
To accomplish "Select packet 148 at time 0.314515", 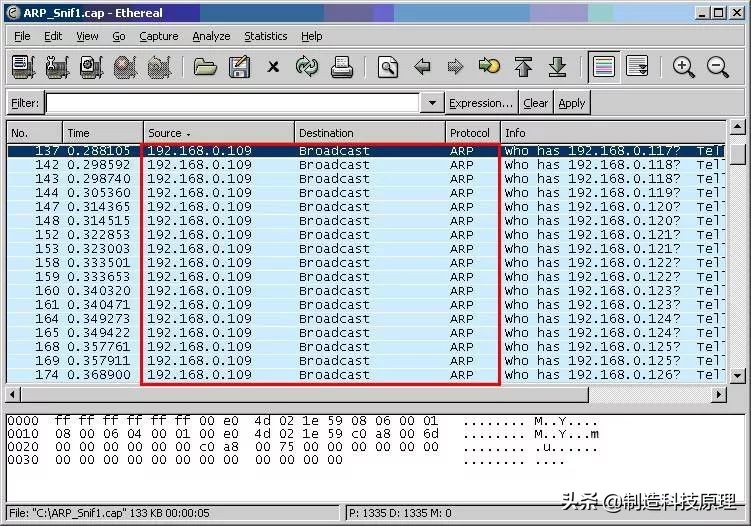I will pyautogui.click(x=366, y=221).
